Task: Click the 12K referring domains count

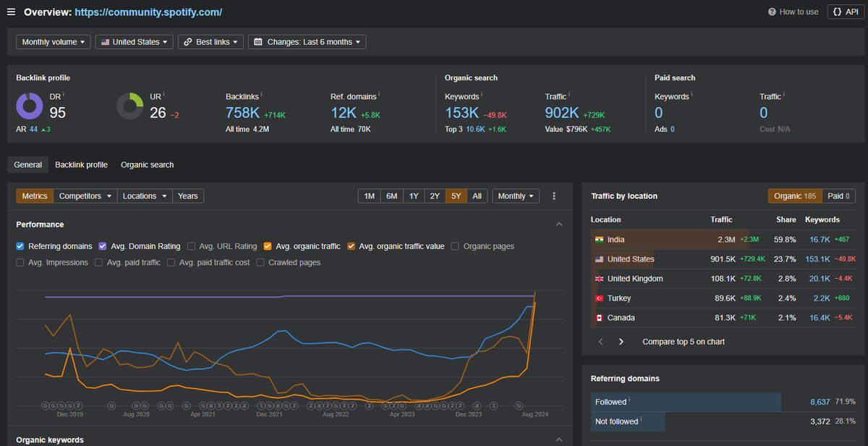Action: (x=344, y=113)
